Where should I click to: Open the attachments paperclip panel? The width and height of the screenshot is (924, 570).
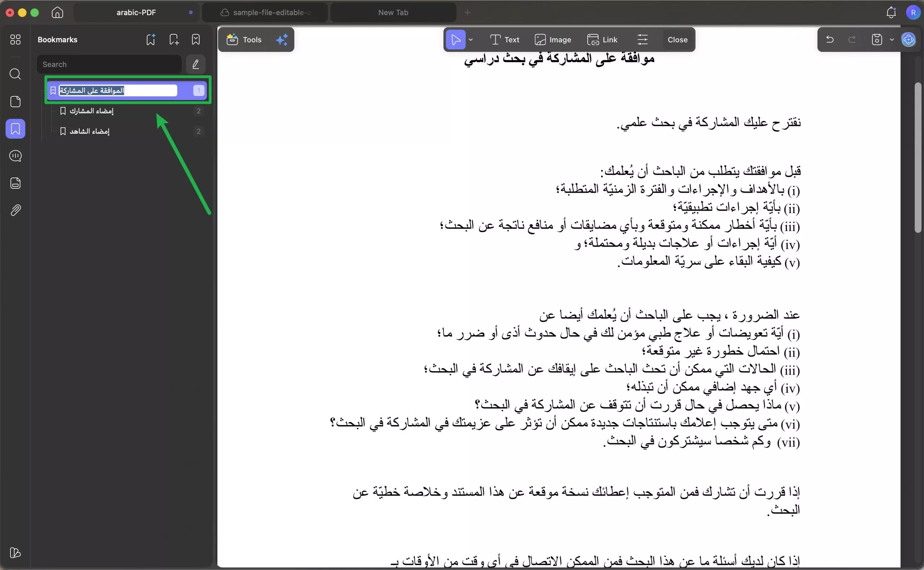(16, 210)
